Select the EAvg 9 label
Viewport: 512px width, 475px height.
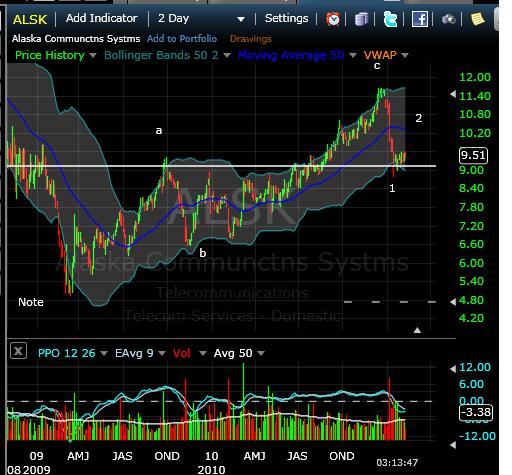[134, 353]
